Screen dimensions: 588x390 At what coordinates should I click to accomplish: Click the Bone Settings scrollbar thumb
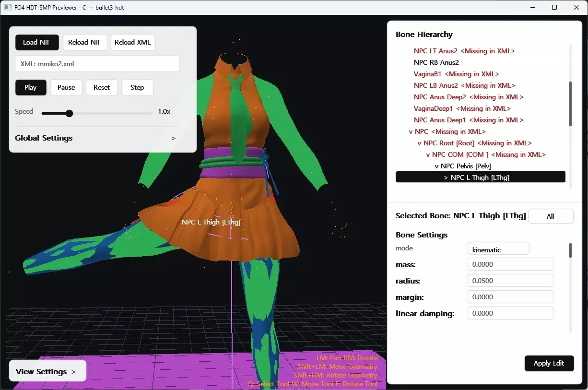(570, 250)
